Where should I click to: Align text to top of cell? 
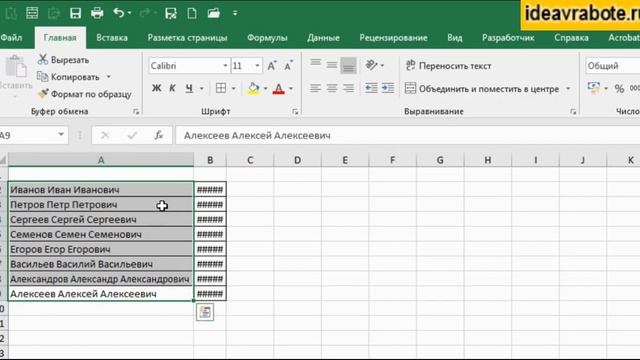coord(315,64)
